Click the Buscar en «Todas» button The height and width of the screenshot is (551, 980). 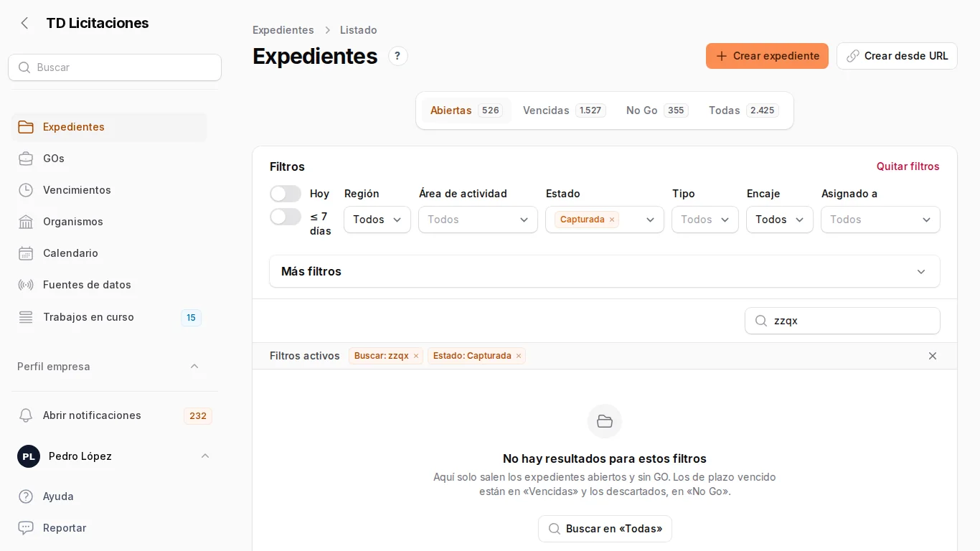click(x=605, y=529)
